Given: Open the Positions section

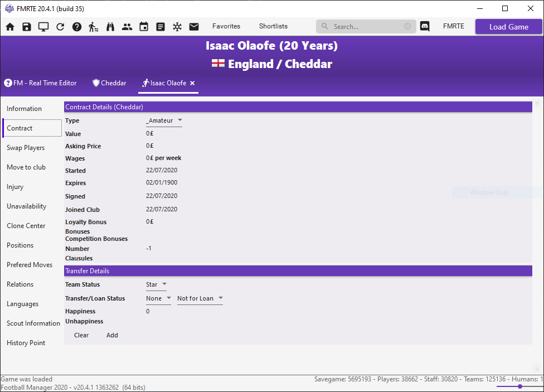Looking at the screenshot, I should click(20, 245).
